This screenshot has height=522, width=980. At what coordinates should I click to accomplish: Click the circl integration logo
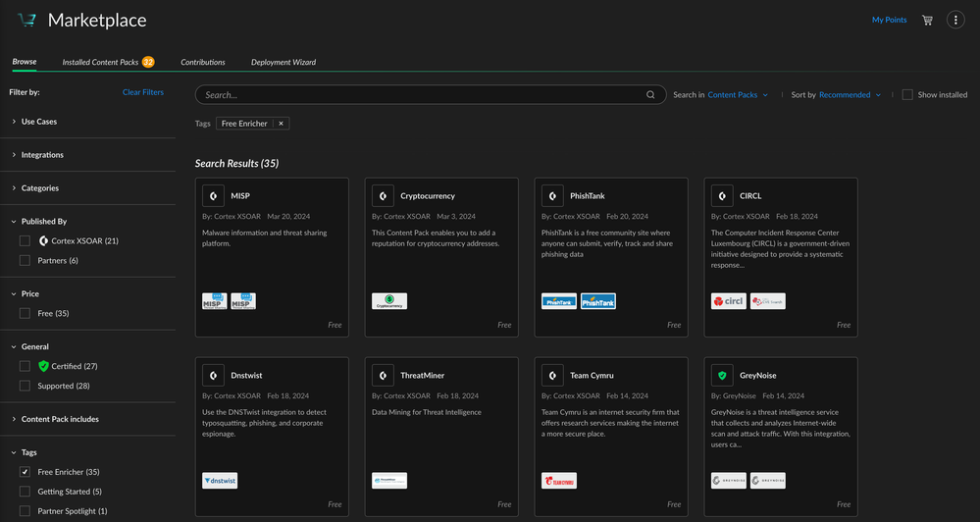(729, 301)
